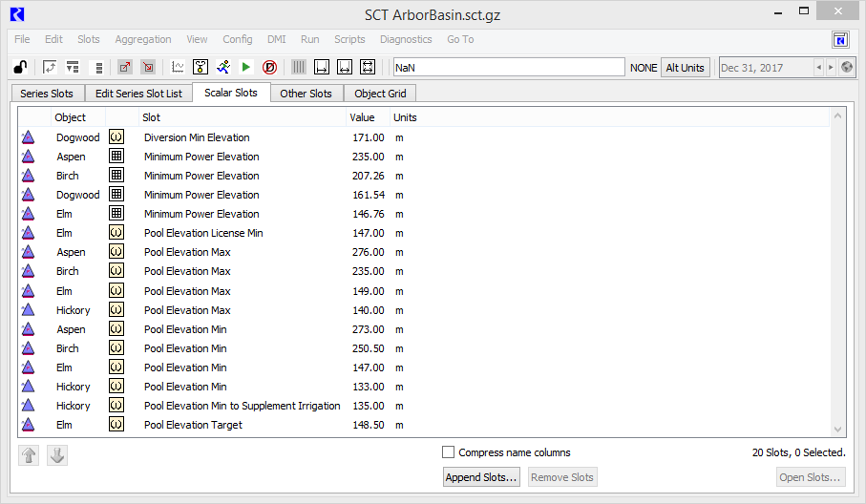The image size is (866, 504).
Task: Click RiverWare logo icon below window controls
Action: tap(840, 40)
